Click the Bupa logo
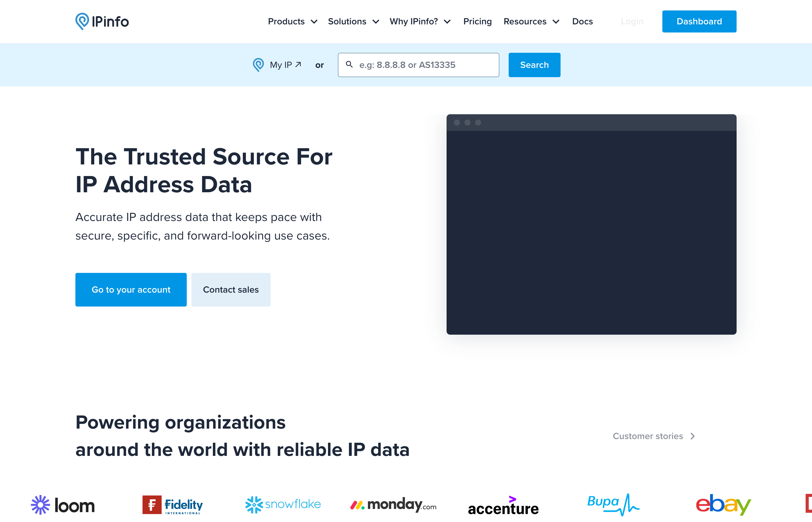The height and width of the screenshot is (522, 812). click(613, 504)
